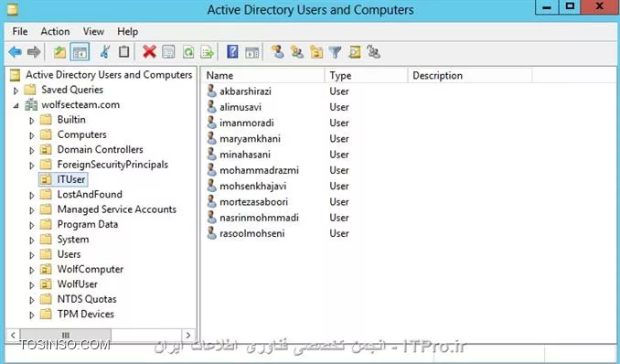Select user mortezasaboori in the list

[254, 202]
